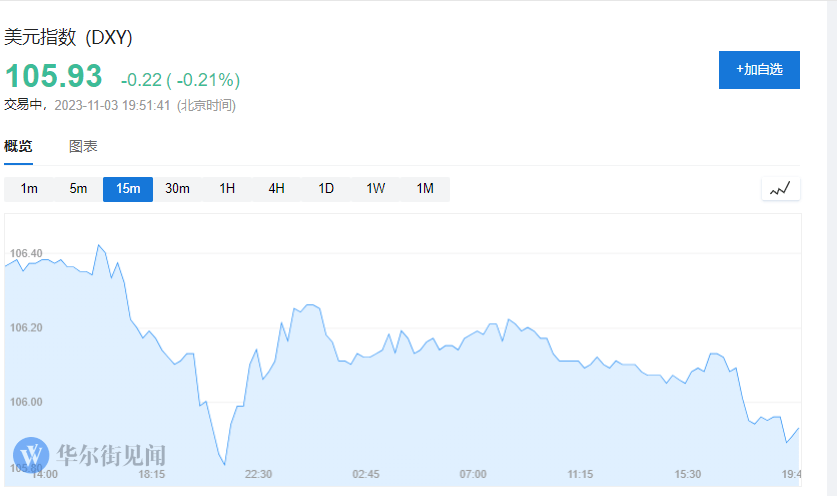Click the 美元指数 (DXY) title
The width and height of the screenshot is (837, 496).
(x=69, y=38)
